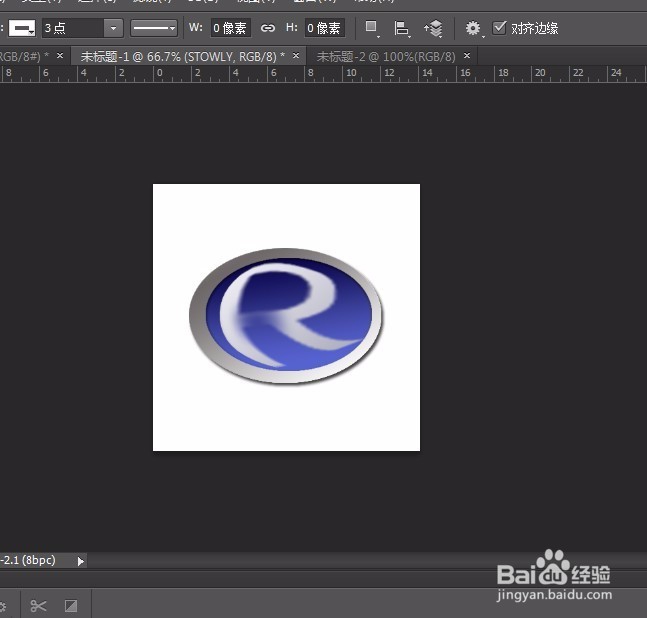Click the H: label in options bar

[x=292, y=28]
